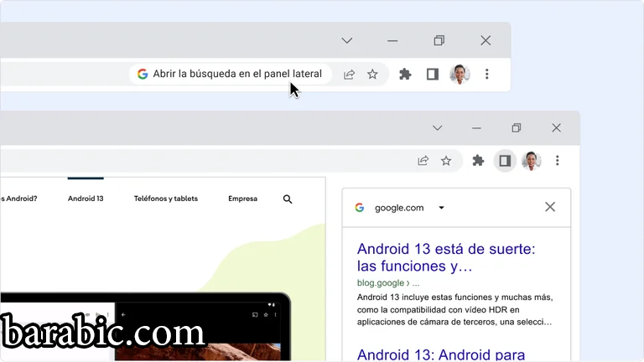Screen dimensions: 644x362
Task: Open extensions puzzle icon in lower window
Action: coord(479,160)
